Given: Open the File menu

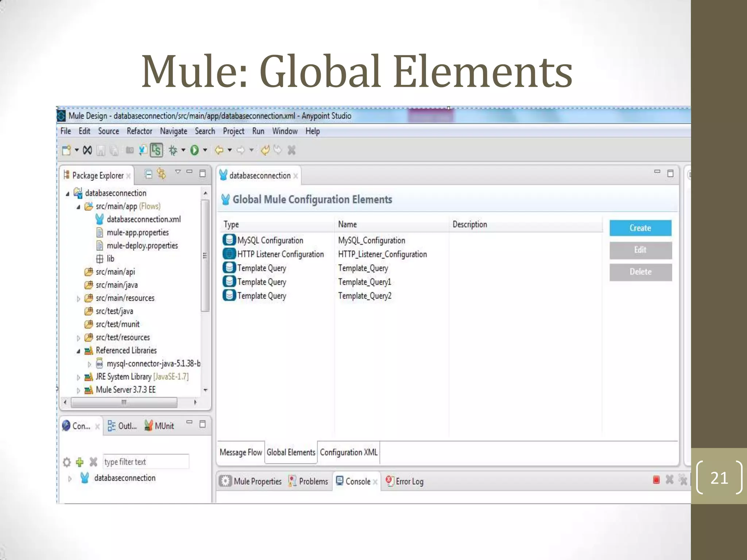Looking at the screenshot, I should coord(66,131).
